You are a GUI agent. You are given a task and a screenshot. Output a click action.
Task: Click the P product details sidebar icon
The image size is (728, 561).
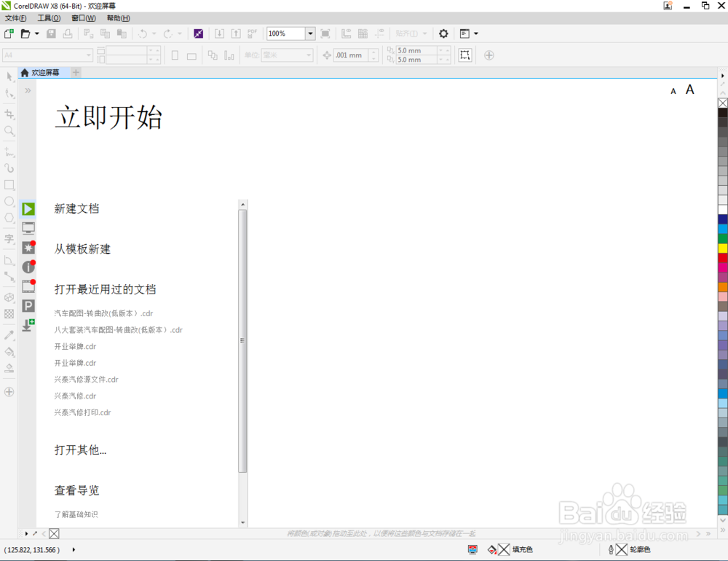pyautogui.click(x=28, y=306)
